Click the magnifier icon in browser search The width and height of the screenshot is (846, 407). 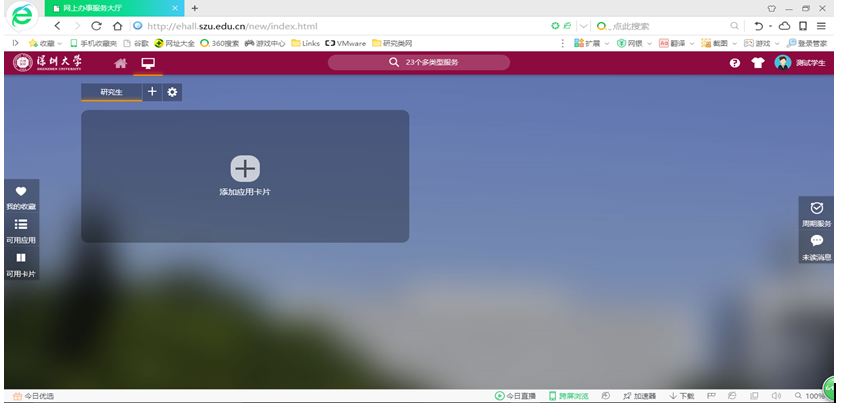pyautogui.click(x=734, y=26)
